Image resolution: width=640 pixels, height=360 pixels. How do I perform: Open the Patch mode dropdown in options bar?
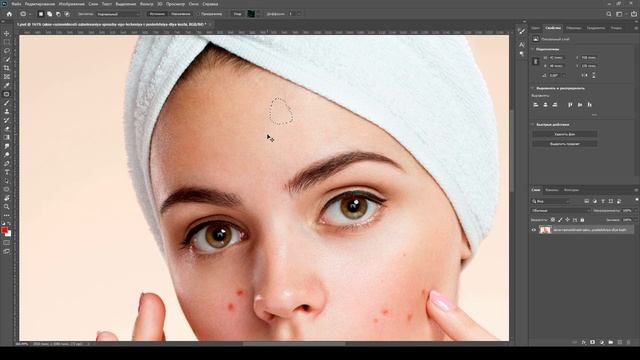(118, 14)
